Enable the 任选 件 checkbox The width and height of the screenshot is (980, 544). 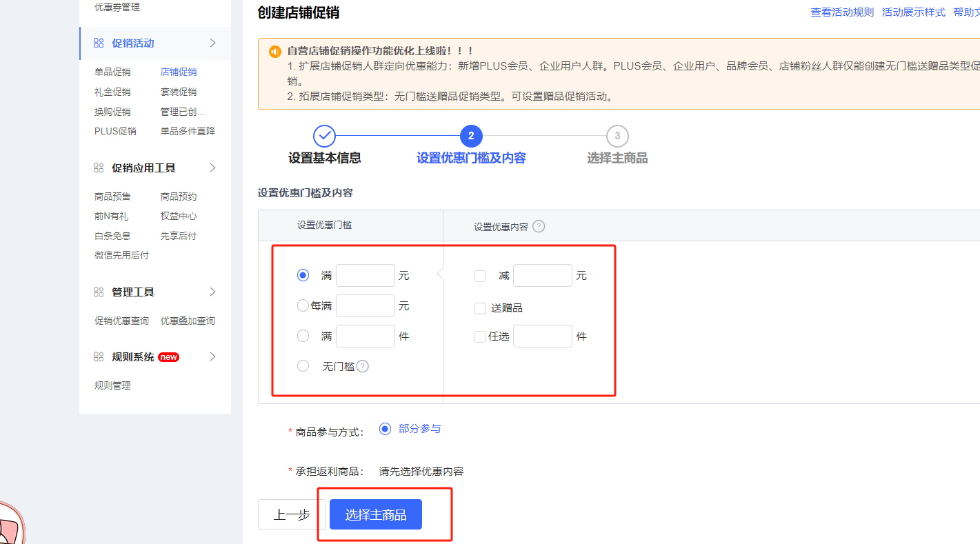[480, 336]
